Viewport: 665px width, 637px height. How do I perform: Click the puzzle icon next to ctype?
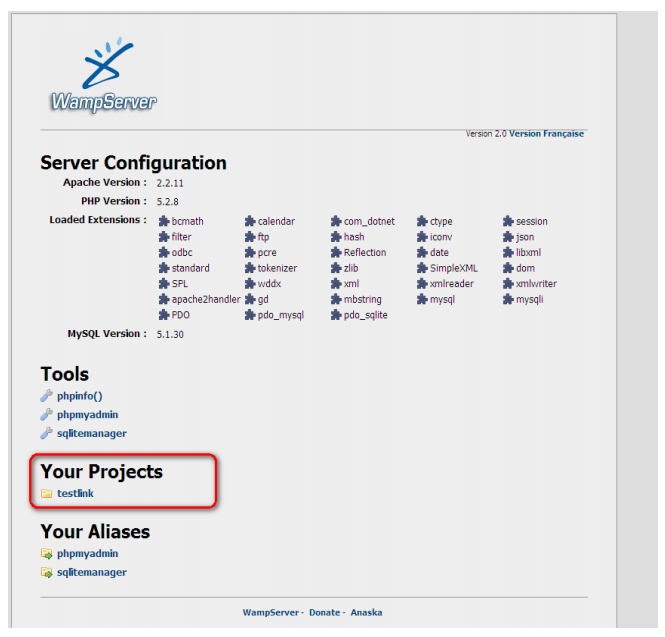tap(422, 221)
